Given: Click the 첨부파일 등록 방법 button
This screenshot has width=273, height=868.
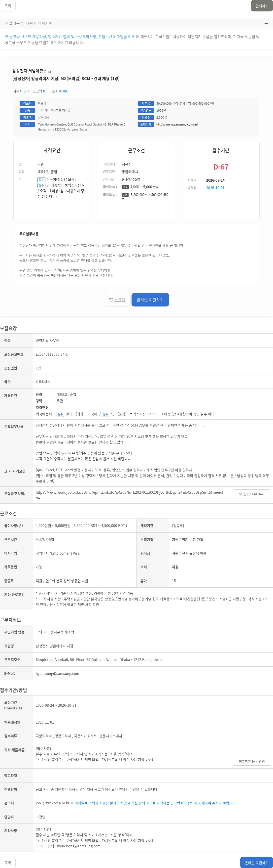Looking at the screenshot, I should point(252,761).
